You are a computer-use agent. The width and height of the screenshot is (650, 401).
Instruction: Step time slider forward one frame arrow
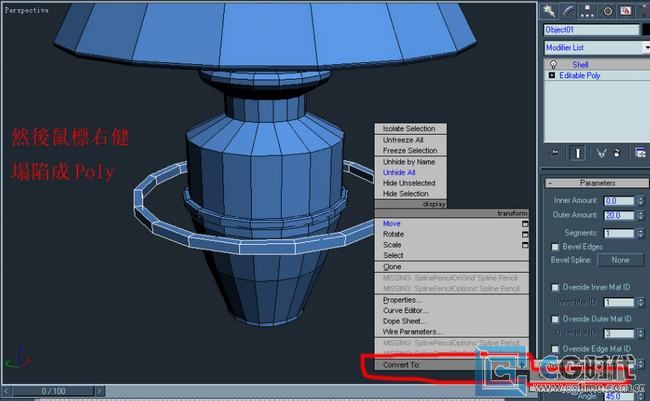click(99, 391)
